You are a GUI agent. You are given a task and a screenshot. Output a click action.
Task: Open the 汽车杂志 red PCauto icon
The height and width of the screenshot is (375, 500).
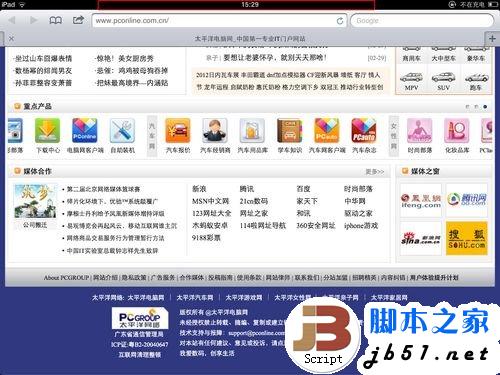click(364, 131)
